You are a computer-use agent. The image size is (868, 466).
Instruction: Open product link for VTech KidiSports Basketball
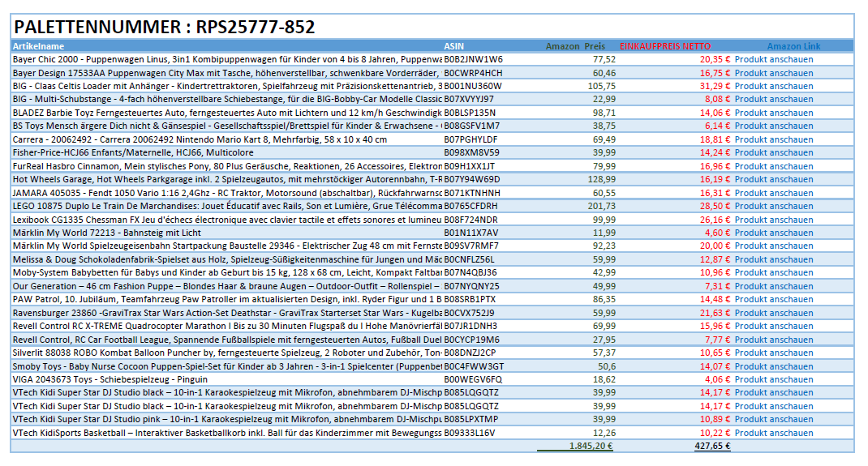(773, 433)
